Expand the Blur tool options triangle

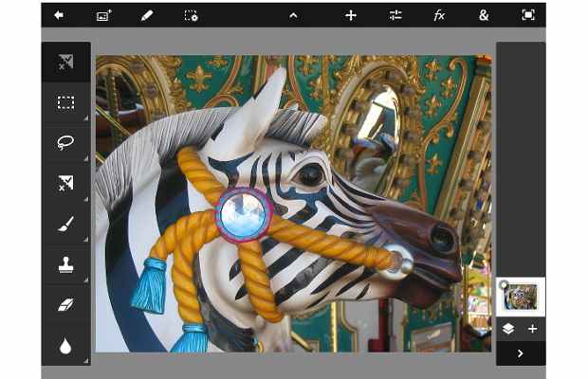[x=86, y=361]
